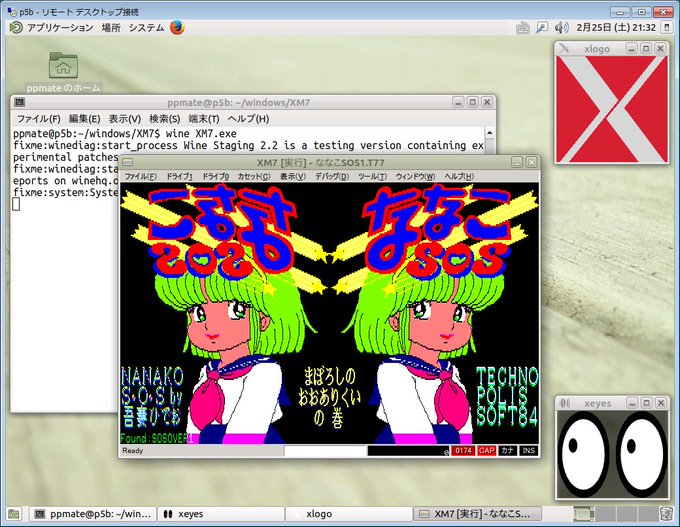Viewport: 680px width, 527px height.
Task: Click the wine XM7.exe command line
Action: (x=125, y=134)
